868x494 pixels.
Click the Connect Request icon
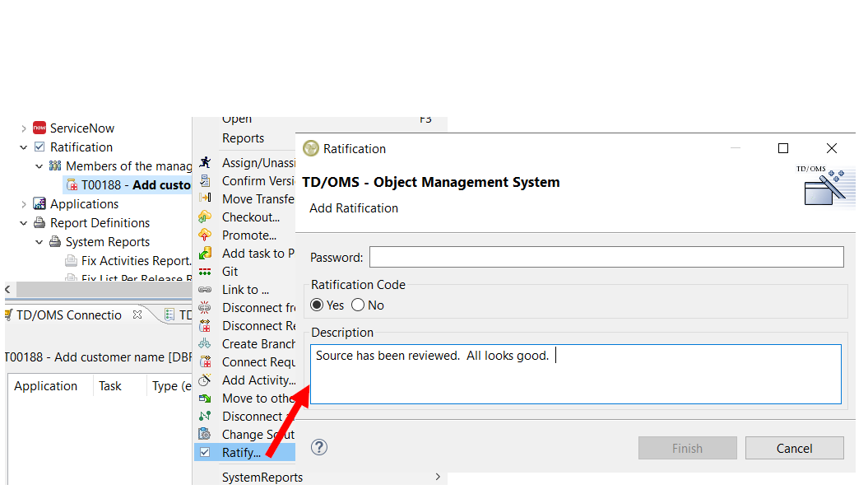click(x=205, y=361)
